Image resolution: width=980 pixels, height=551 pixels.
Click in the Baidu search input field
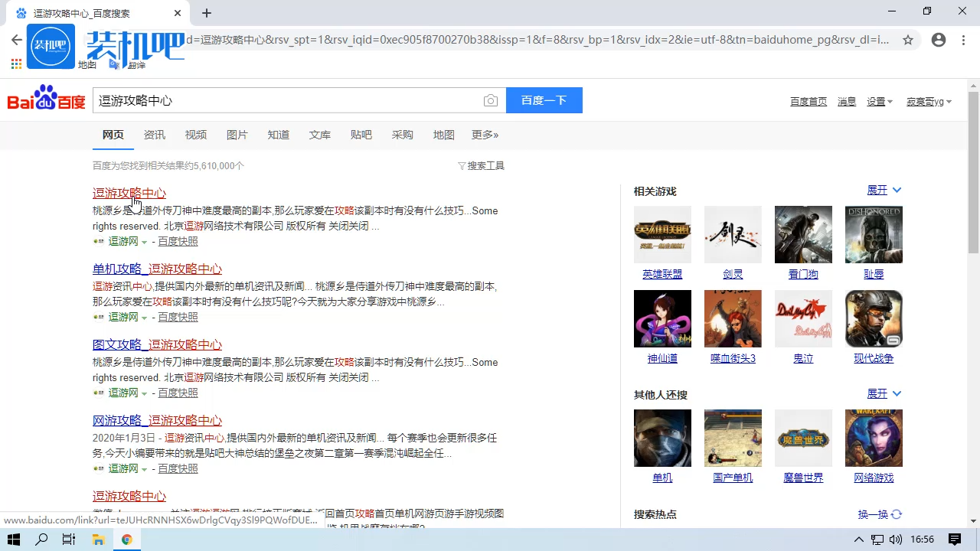tap(287, 101)
